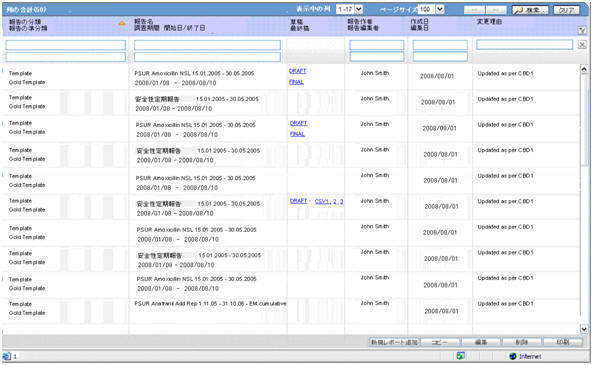Click the 削除 button

tap(522, 342)
